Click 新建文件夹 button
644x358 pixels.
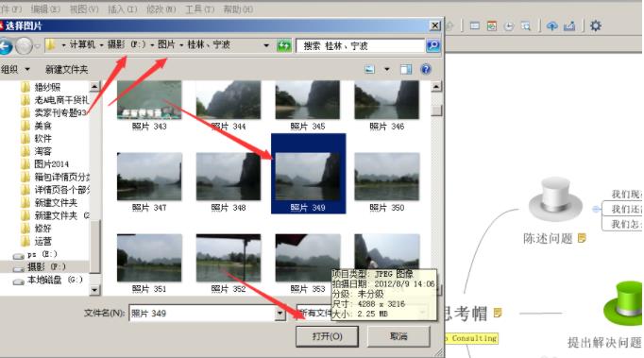point(66,70)
